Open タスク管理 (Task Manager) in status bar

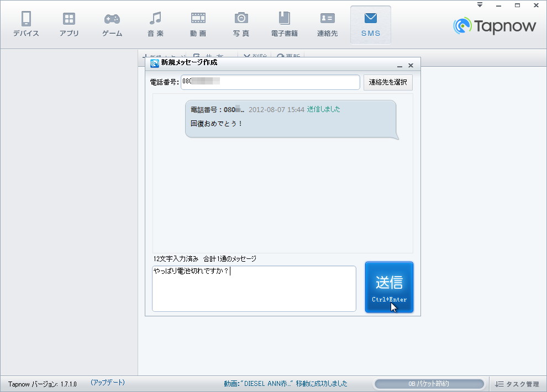point(518,383)
